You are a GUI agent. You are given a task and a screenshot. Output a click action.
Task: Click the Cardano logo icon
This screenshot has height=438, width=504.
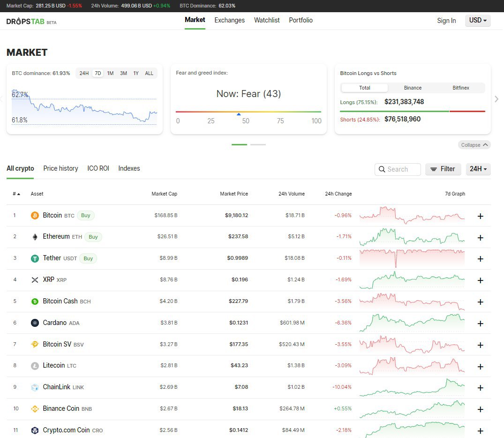35,323
